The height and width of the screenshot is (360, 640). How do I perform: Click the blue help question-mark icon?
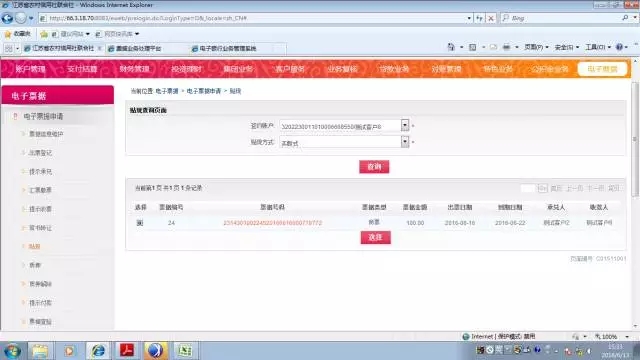coord(619,47)
